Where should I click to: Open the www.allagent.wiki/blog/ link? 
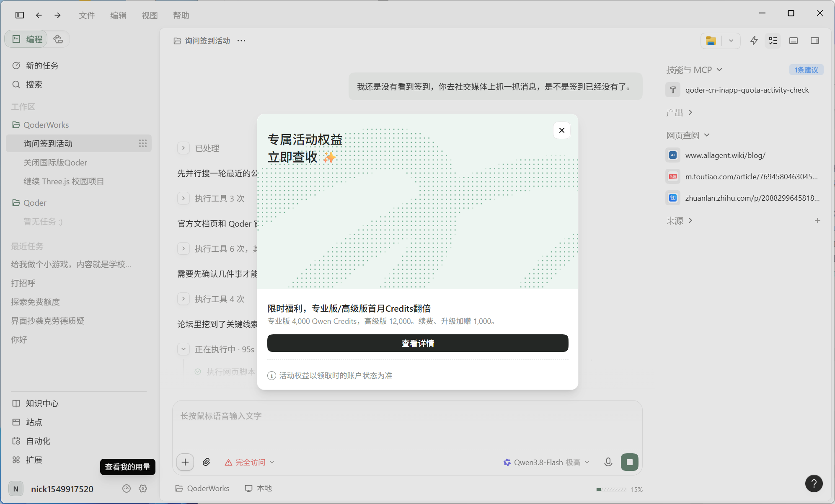[x=725, y=155]
